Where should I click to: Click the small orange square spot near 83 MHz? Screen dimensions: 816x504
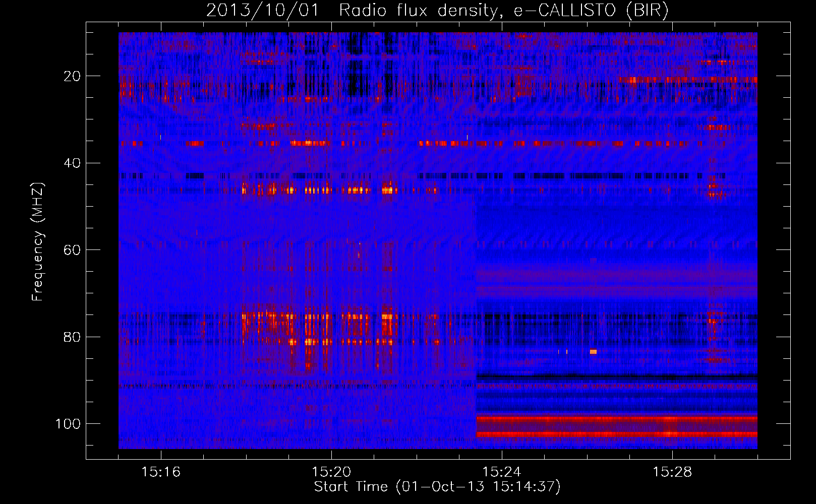pyautogui.click(x=593, y=352)
